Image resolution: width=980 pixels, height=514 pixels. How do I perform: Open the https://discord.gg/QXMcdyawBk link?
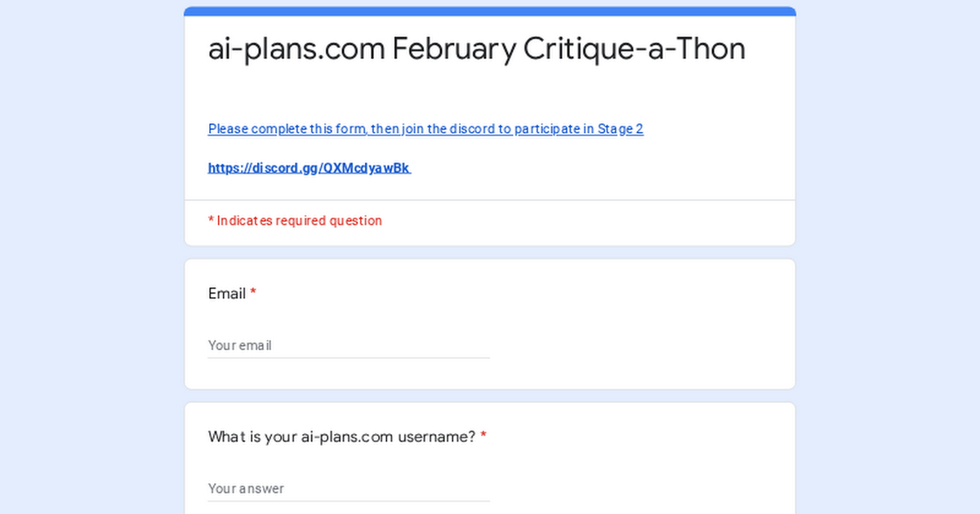[x=309, y=167]
